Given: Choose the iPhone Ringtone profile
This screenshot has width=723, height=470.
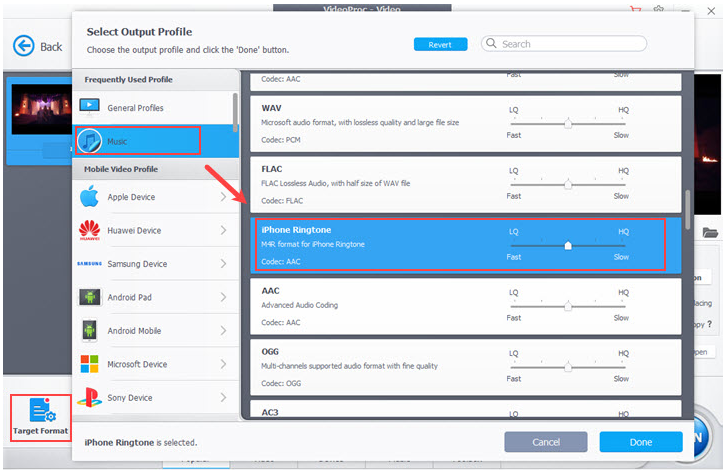Looking at the screenshot, I should 466,245.
